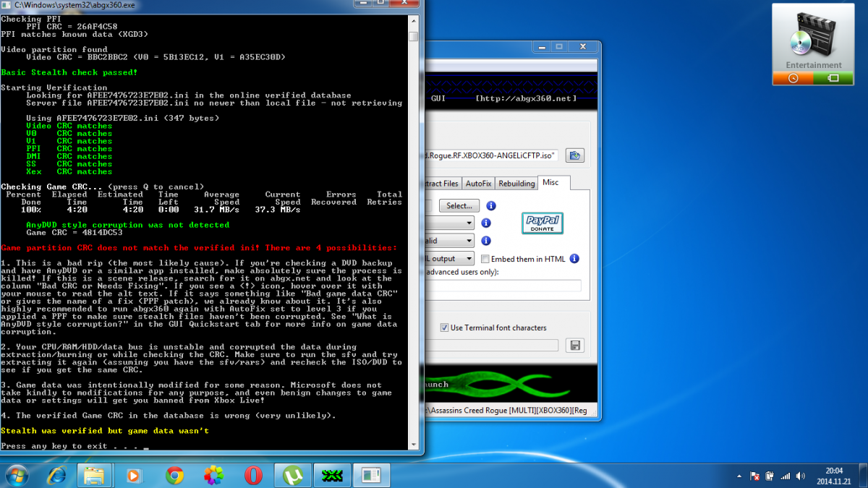Open Windows Explorer folder icon on taskbar
This screenshot has height=488, width=868.
95,475
